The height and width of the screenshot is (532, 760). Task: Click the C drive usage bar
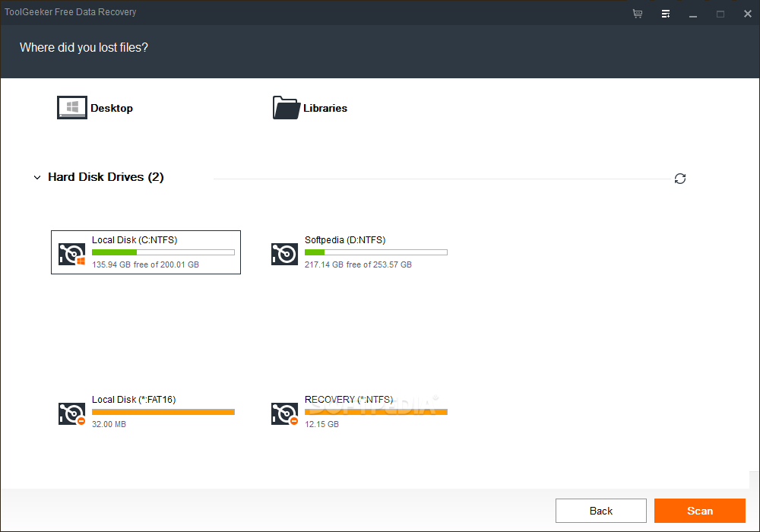pos(163,252)
